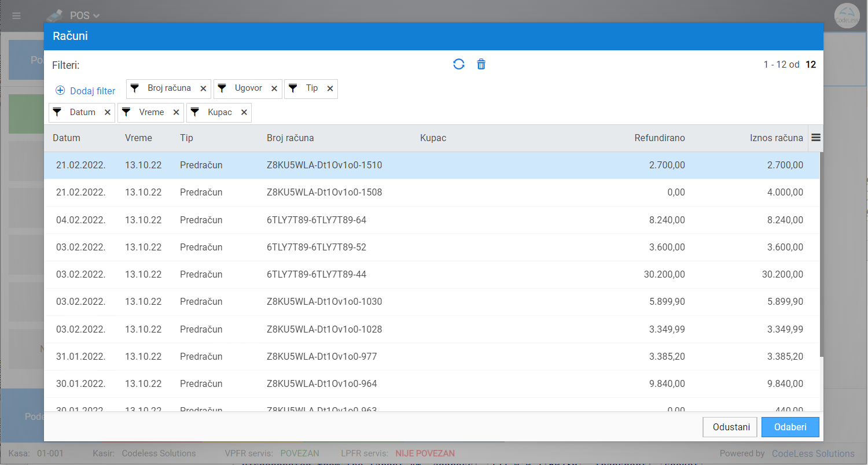The height and width of the screenshot is (465, 868).
Task: Click the Dodaj filter plus icon
Action: coord(60,91)
